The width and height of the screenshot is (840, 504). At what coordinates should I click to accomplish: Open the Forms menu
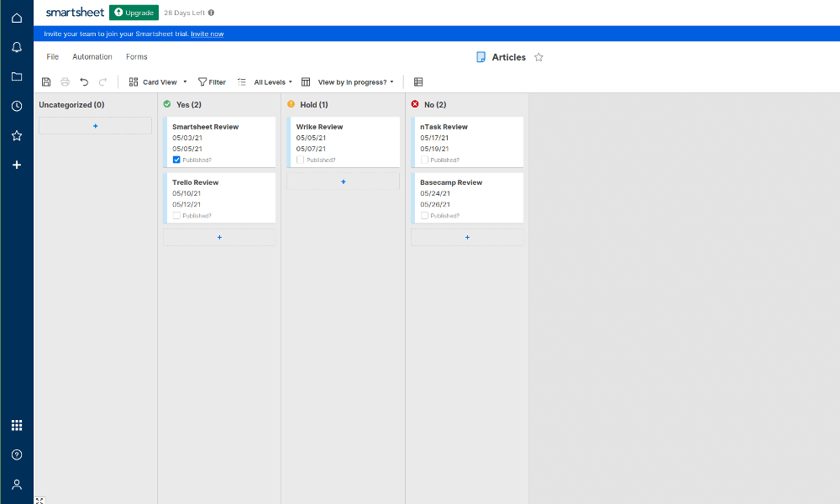[x=137, y=57]
